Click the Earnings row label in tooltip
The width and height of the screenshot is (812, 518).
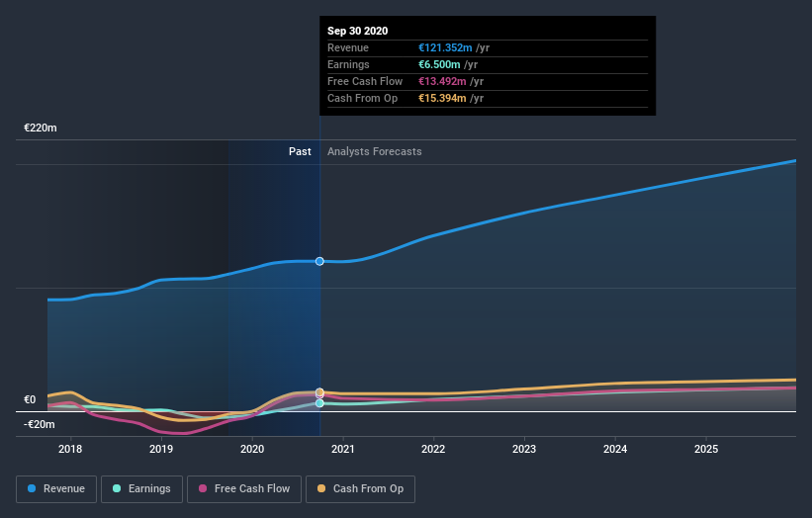348,64
